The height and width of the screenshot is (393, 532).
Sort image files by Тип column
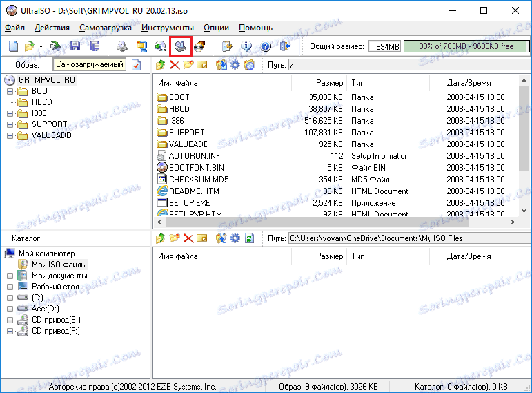click(x=388, y=83)
